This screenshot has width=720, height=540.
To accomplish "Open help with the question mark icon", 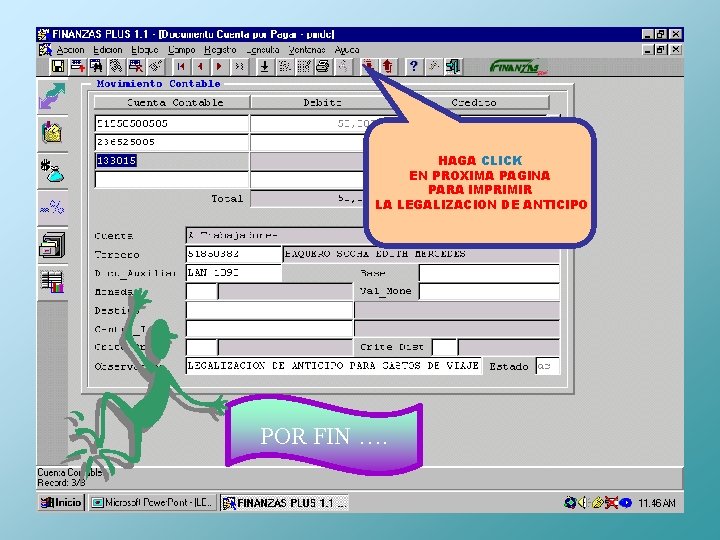I will pyautogui.click(x=413, y=67).
